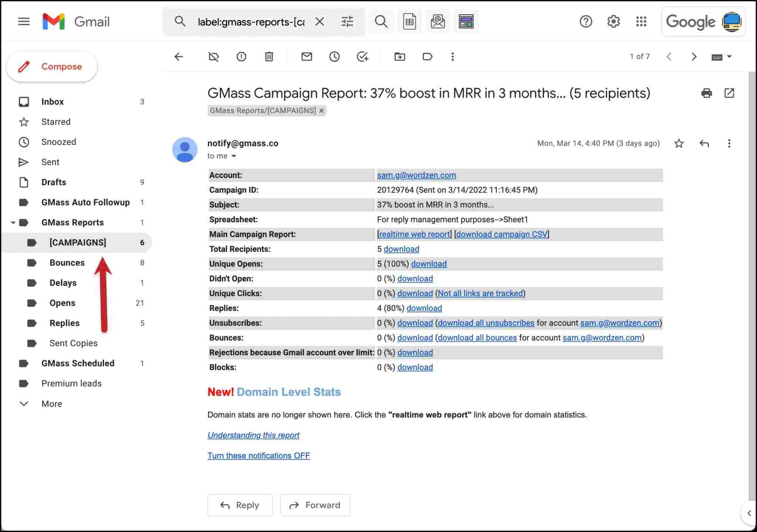The height and width of the screenshot is (532, 757).
Task: Open the [CAMPAIGNS] label folder
Action: click(x=78, y=243)
